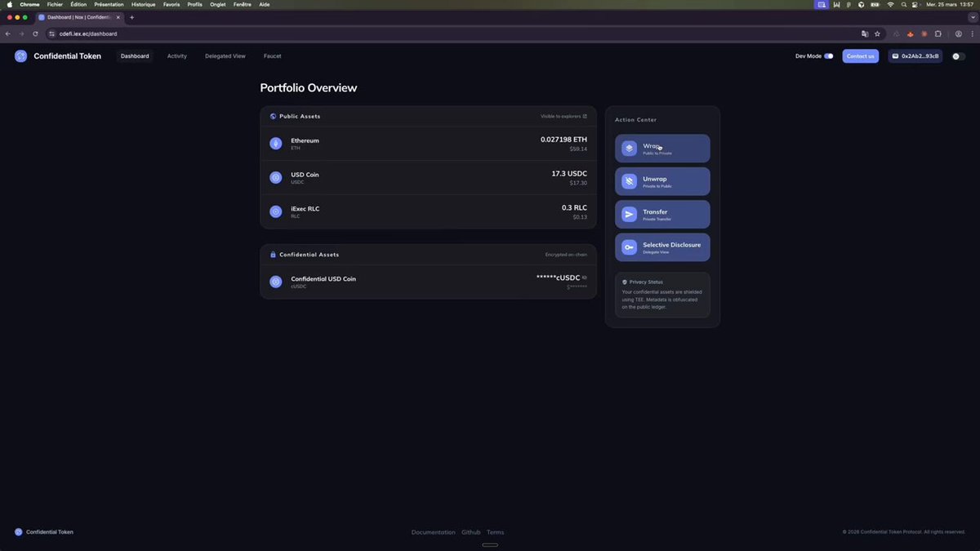Switch to the Activity tab

point(177,56)
